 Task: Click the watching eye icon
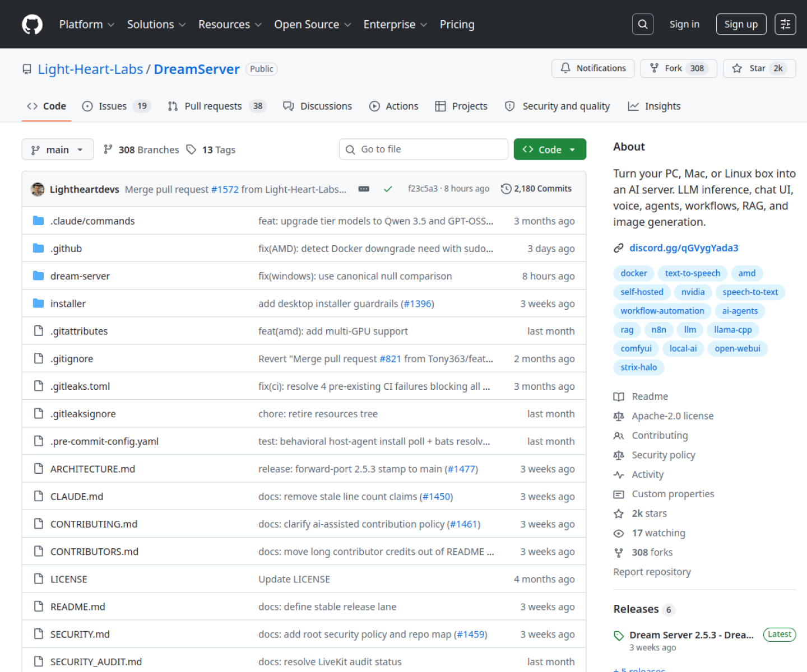coord(619,533)
